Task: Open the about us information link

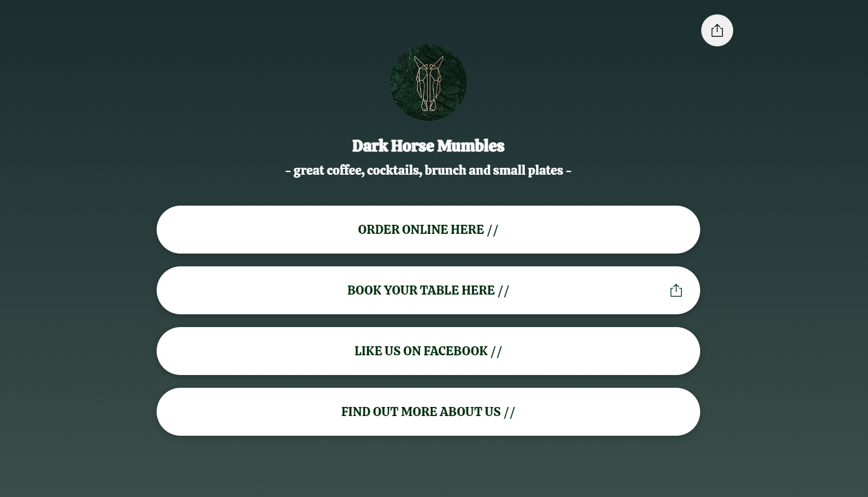Action: (x=428, y=412)
